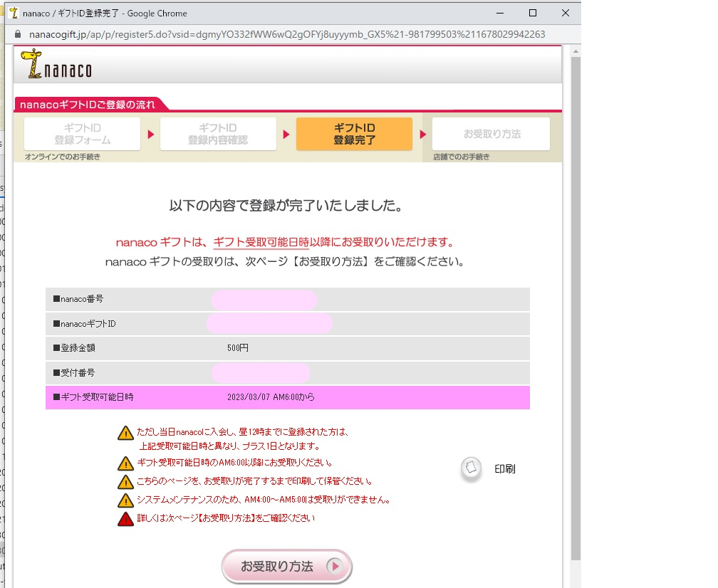718x588 pixels.
Task: Click the nanaco favicon in title bar
Action: (x=13, y=13)
